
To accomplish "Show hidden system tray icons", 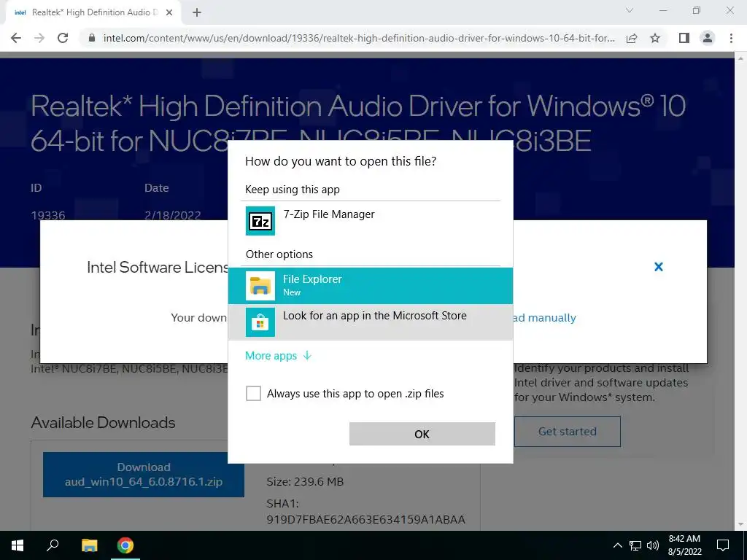I will point(617,545).
